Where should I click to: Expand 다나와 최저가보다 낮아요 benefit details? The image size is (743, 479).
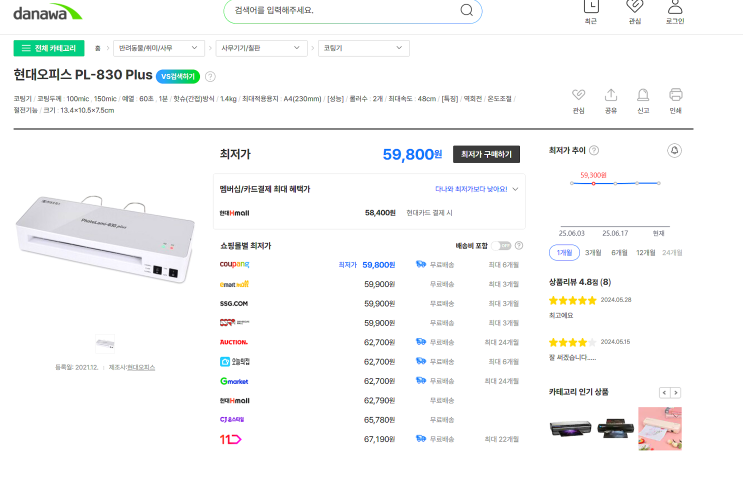(x=477, y=189)
